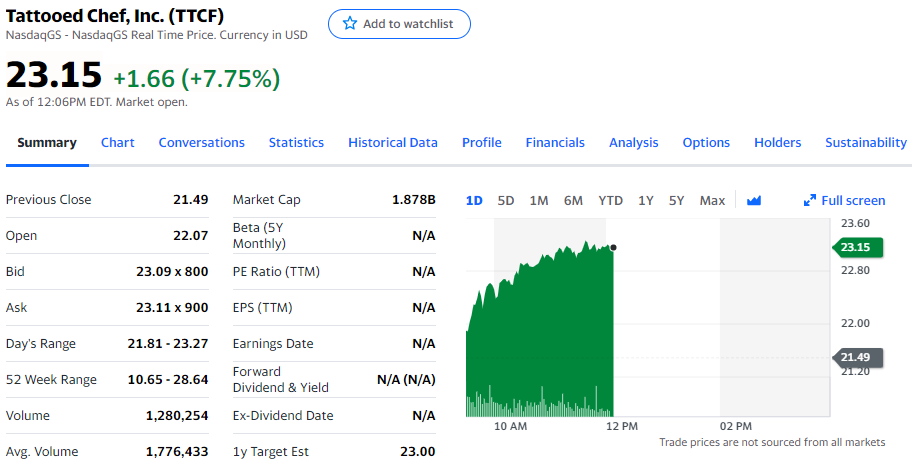The image size is (912, 474).
Task: Click the Avg. Volume value 1,776,433
Action: [x=177, y=452]
